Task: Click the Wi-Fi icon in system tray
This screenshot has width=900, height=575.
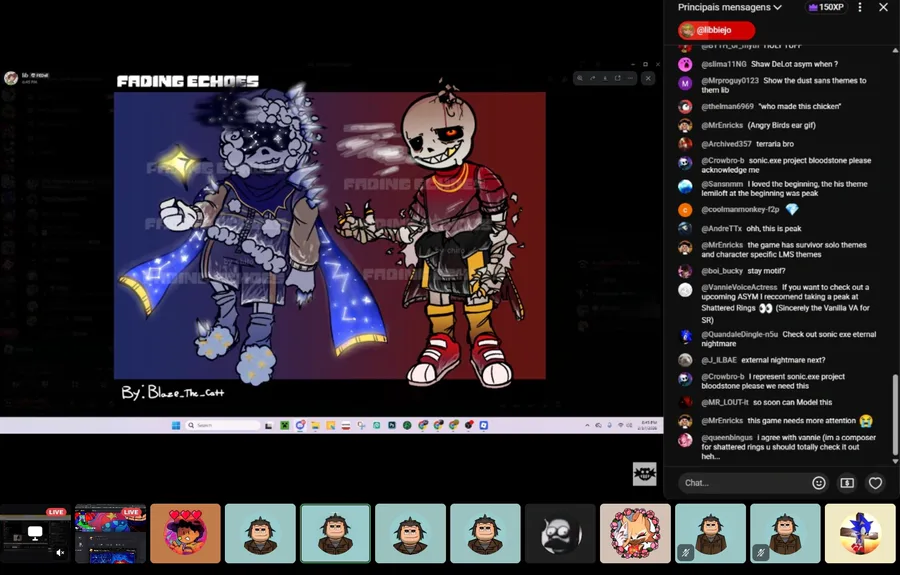Action: click(x=620, y=425)
